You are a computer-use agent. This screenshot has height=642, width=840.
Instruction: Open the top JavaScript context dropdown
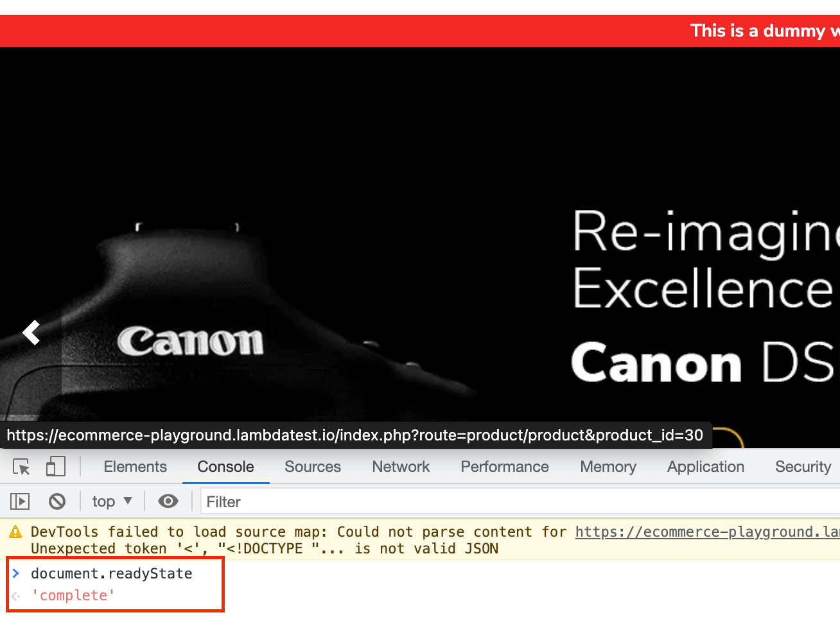coord(112,501)
